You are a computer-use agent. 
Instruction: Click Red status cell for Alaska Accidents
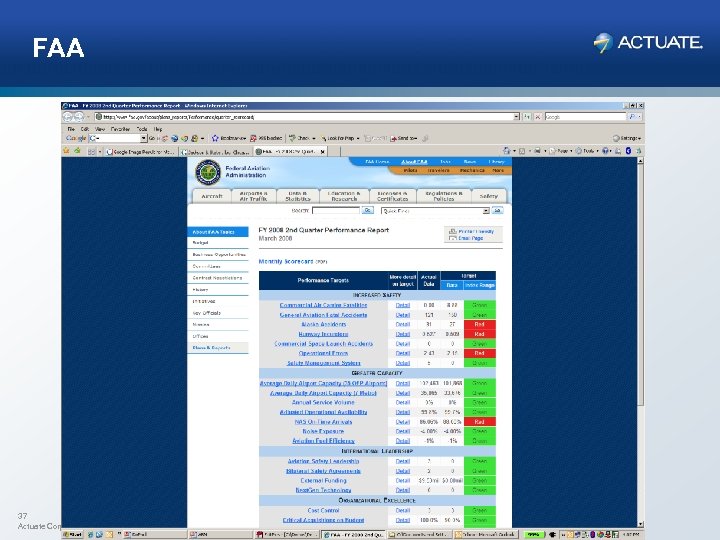(x=479, y=324)
